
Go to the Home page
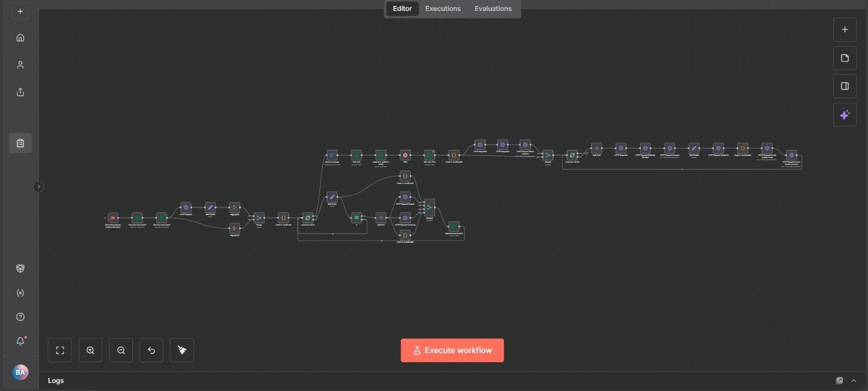tap(20, 37)
